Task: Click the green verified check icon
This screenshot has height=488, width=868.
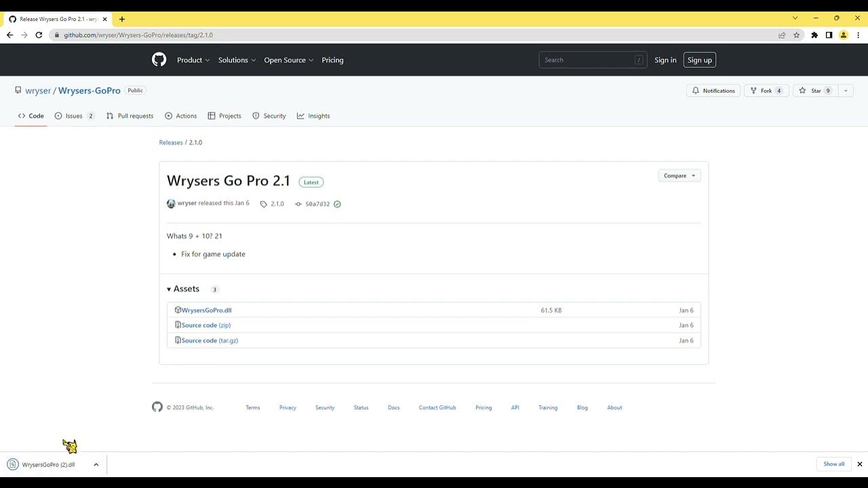Action: coord(337,204)
